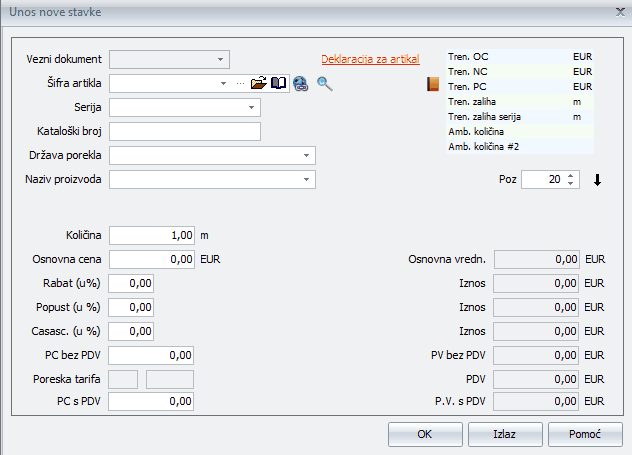Open the Država porekla dropdown

[x=306, y=156]
